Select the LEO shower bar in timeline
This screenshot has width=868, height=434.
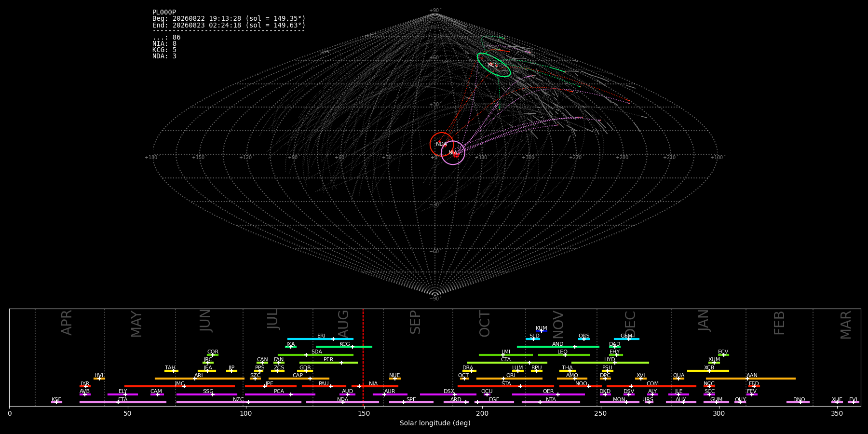coord(564,355)
